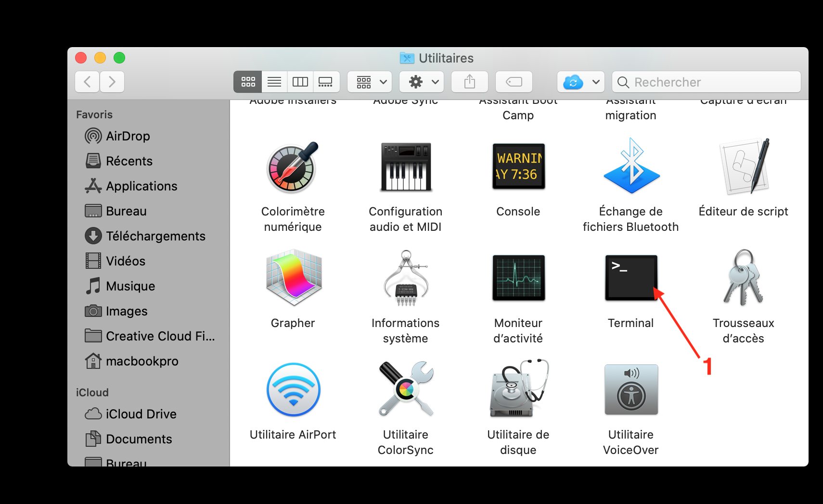Select Applications in the sidebar
The width and height of the screenshot is (823, 504).
point(141,186)
